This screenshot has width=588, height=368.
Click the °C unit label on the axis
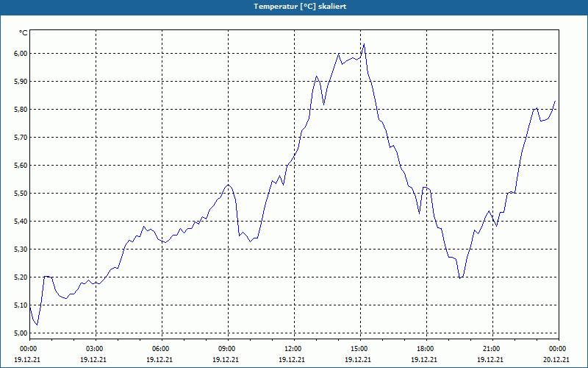click(24, 33)
